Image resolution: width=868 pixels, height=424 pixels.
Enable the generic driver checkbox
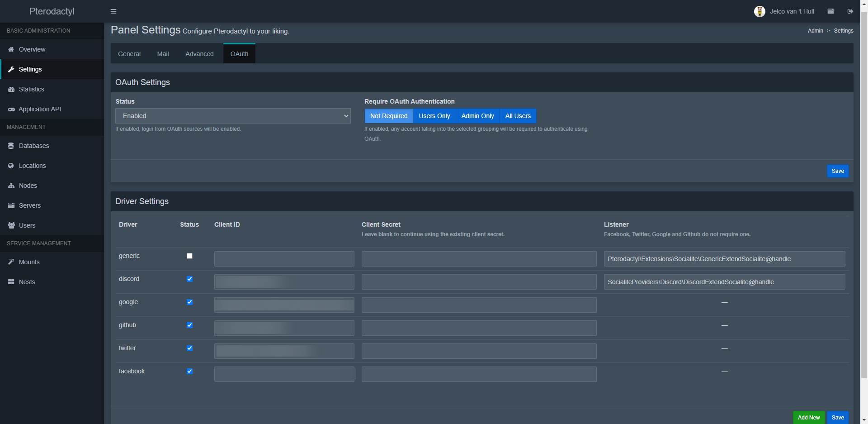(189, 256)
